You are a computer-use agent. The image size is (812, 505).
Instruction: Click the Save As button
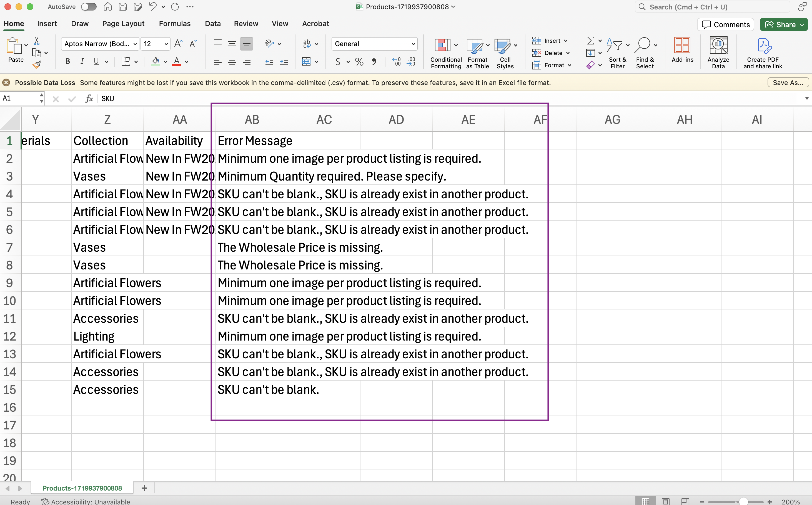tap(787, 82)
